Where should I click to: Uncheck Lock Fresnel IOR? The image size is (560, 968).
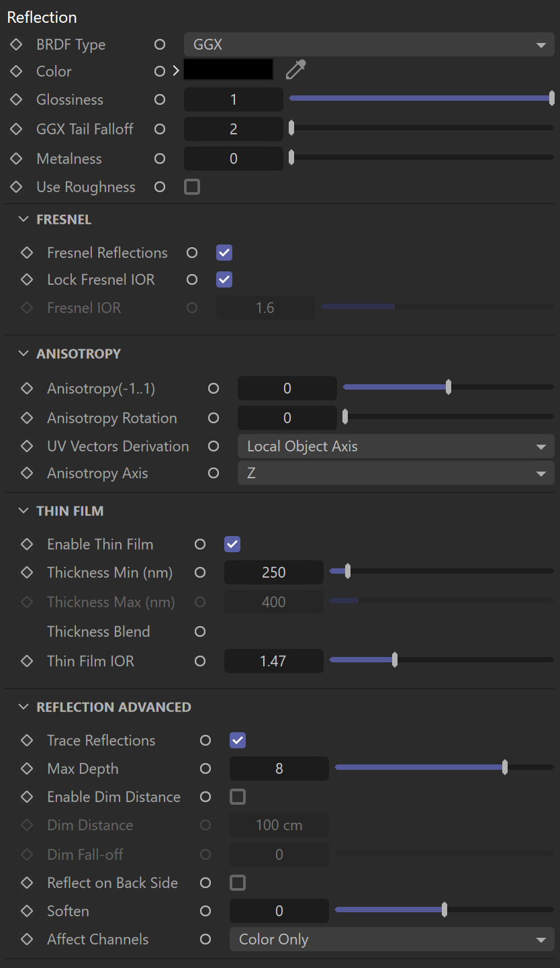(224, 279)
